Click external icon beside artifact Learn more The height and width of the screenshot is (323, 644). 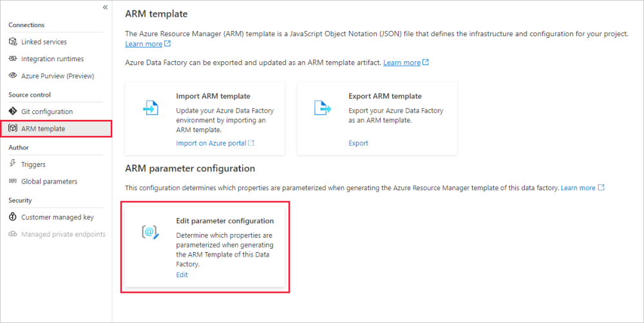point(426,62)
